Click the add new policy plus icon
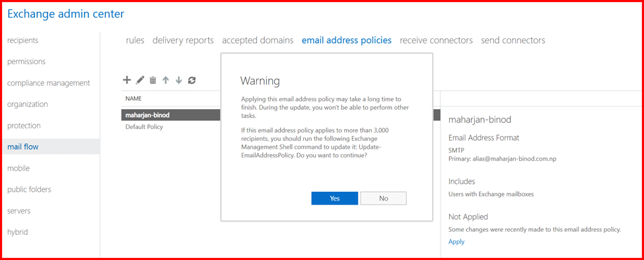Viewport: 644px width, 260px height. [127, 80]
